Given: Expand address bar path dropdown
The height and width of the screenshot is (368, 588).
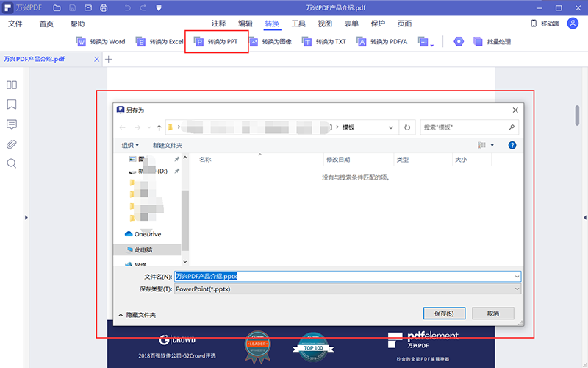Looking at the screenshot, I should point(391,127).
